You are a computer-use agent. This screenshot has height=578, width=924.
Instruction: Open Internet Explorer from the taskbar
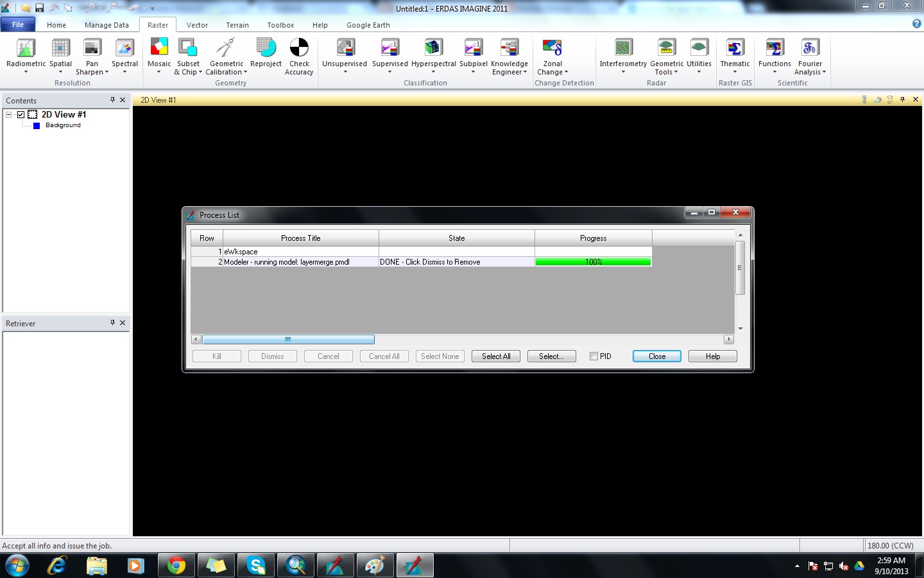[57, 566]
